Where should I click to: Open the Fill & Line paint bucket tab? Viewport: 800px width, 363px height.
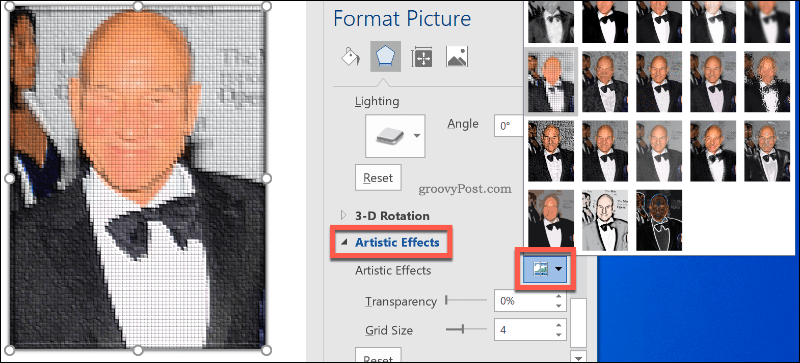[x=351, y=57]
